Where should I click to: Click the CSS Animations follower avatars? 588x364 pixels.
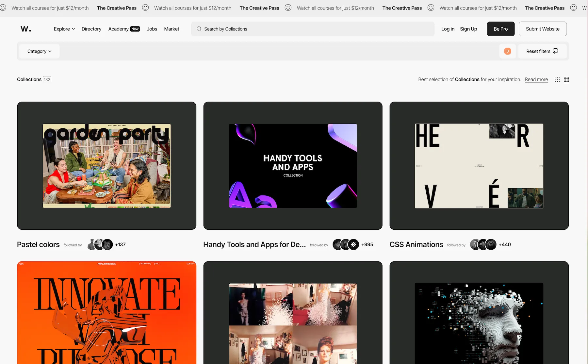(x=483, y=244)
